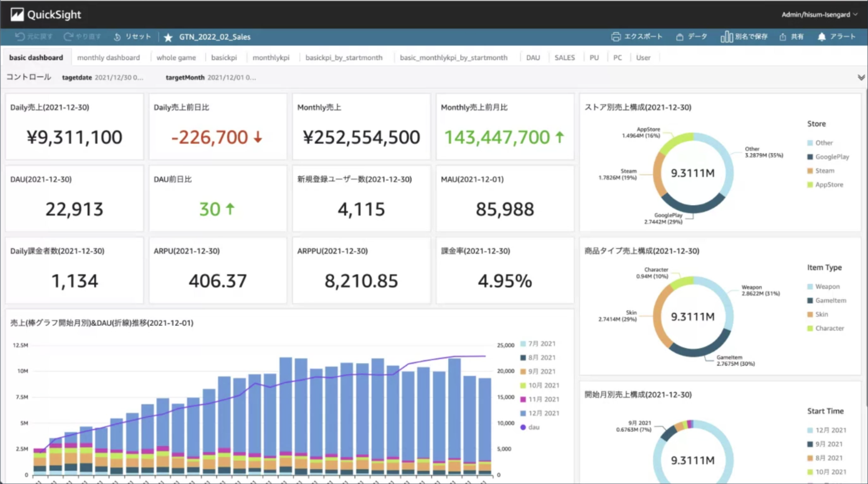Viewport: 868px width, 484px height.
Task: Click the Weapon legend color swatch
Action: pyautogui.click(x=810, y=287)
